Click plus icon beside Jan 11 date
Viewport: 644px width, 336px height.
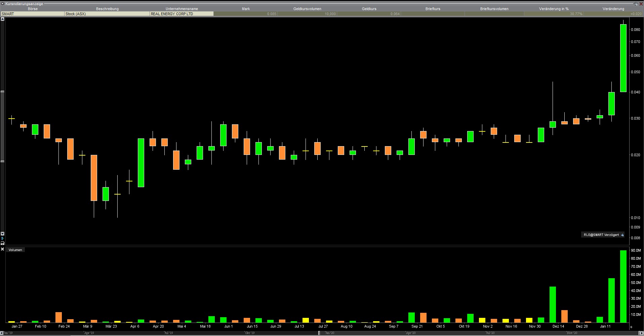click(x=631, y=327)
